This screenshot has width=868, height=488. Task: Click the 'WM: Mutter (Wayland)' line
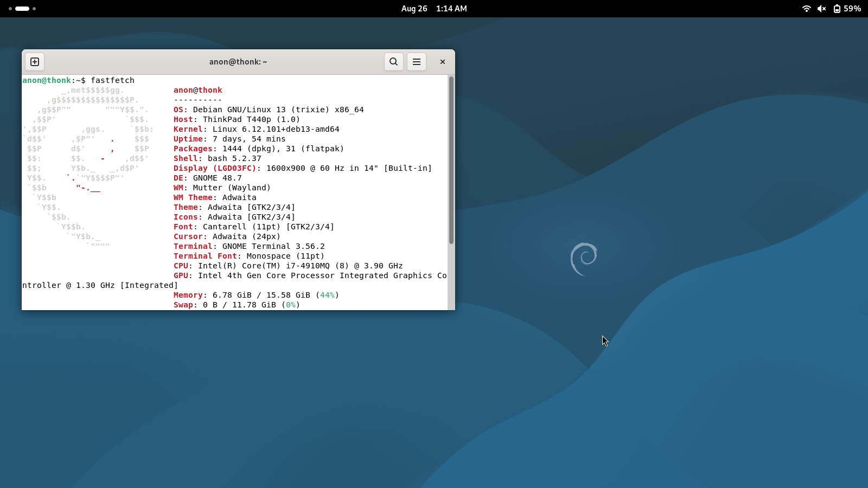[222, 188]
